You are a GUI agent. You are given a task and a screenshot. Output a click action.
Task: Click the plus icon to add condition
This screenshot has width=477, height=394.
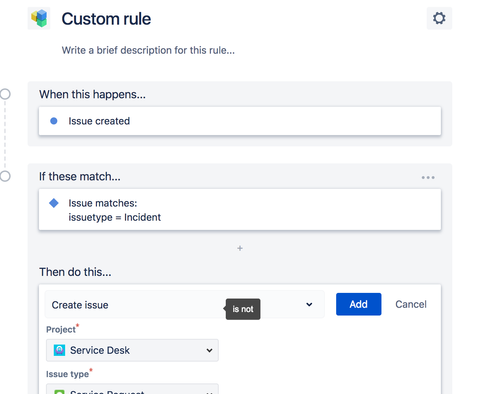point(240,248)
